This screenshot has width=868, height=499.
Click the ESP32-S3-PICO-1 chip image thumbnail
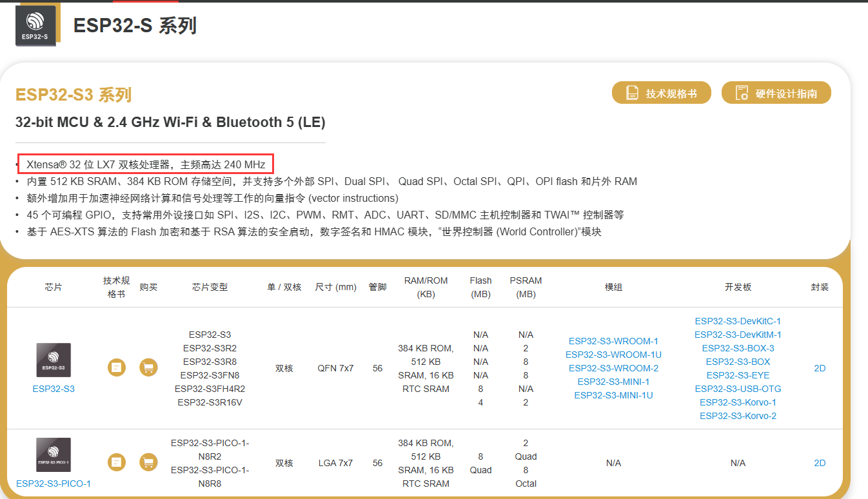(54, 455)
